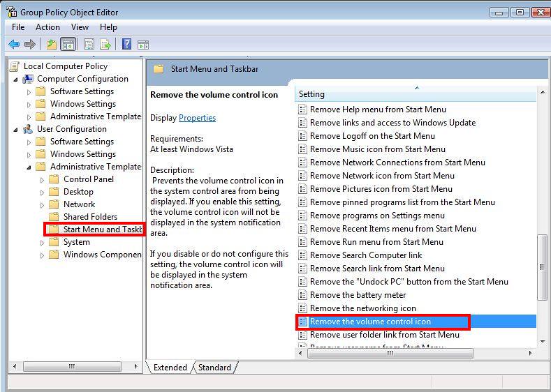This screenshot has width=551, height=392.
Task: Click the Group Policy Object Editor title icon
Action: pos(12,12)
